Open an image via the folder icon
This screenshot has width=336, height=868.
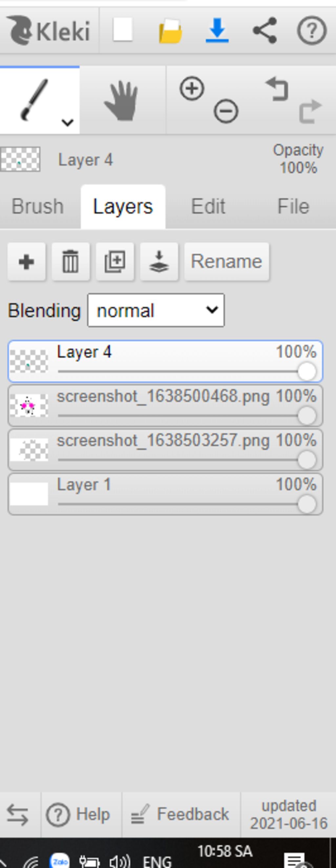(171, 31)
